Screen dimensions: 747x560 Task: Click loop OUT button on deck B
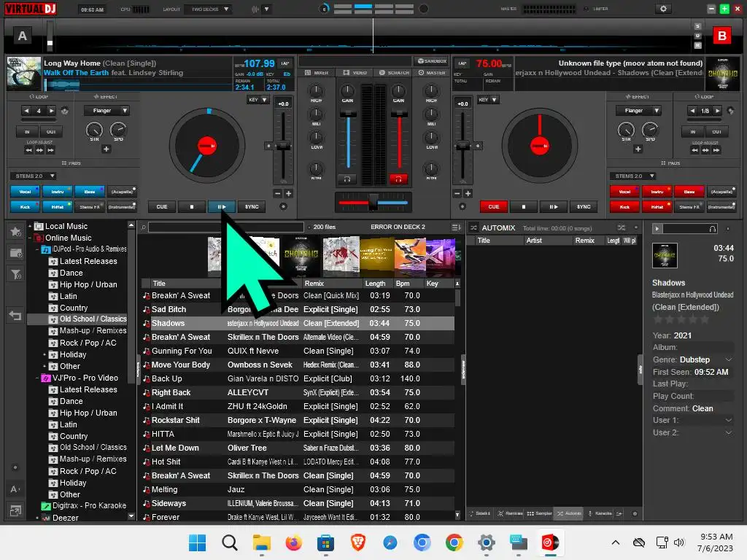[x=716, y=132]
